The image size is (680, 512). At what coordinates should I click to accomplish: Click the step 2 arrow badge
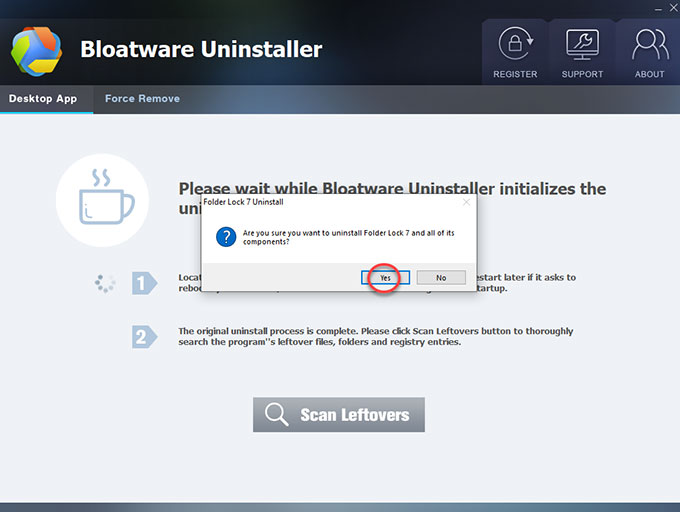tap(144, 337)
